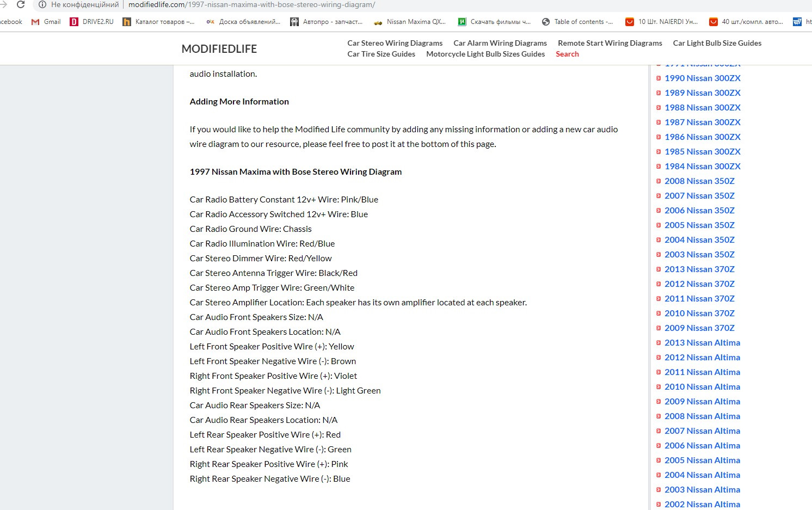
Task: Open 2007 Nissan 350Z link
Action: tap(699, 195)
